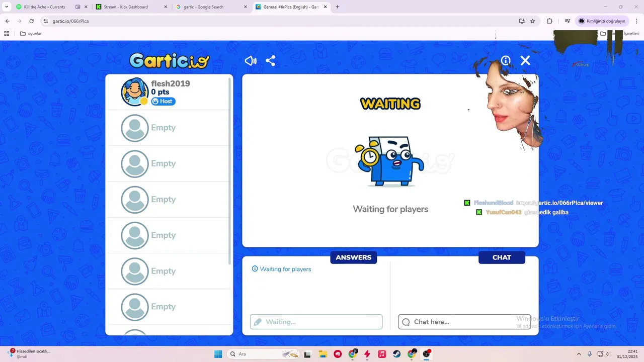Focus the Chat here... input field
Image resolution: width=644 pixels, height=362 pixels.
[x=464, y=322]
